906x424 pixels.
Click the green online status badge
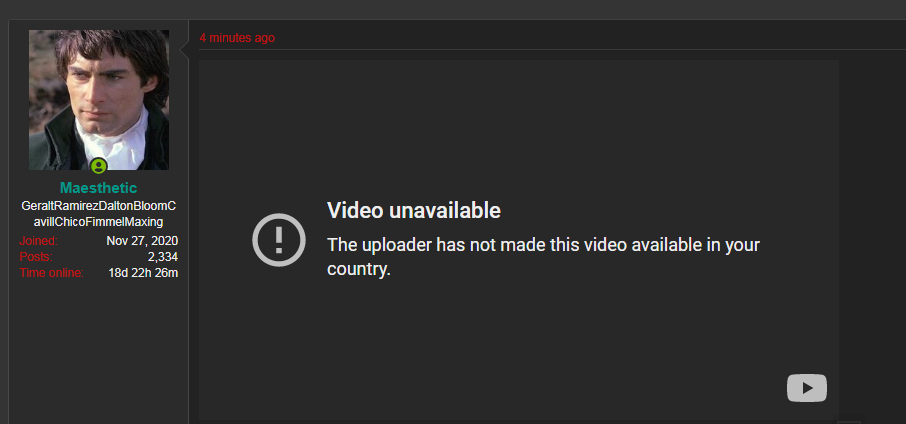point(99,166)
